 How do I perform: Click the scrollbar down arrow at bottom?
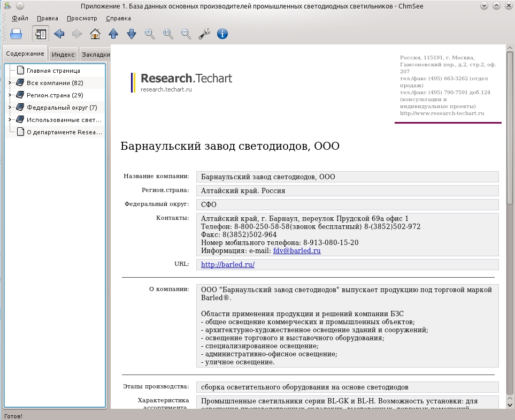[510, 405]
